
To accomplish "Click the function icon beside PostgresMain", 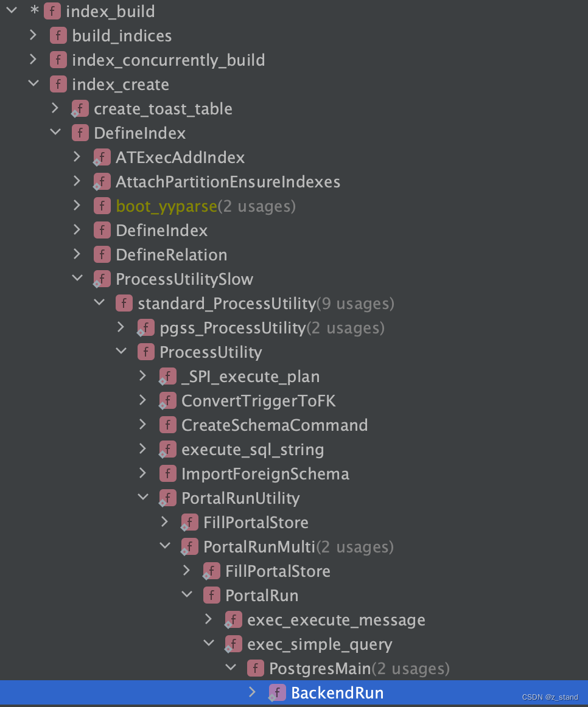I will point(255,668).
